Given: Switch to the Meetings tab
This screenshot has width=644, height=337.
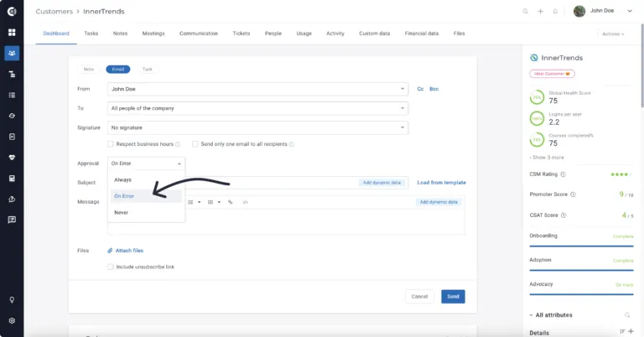Looking at the screenshot, I should pos(153,34).
